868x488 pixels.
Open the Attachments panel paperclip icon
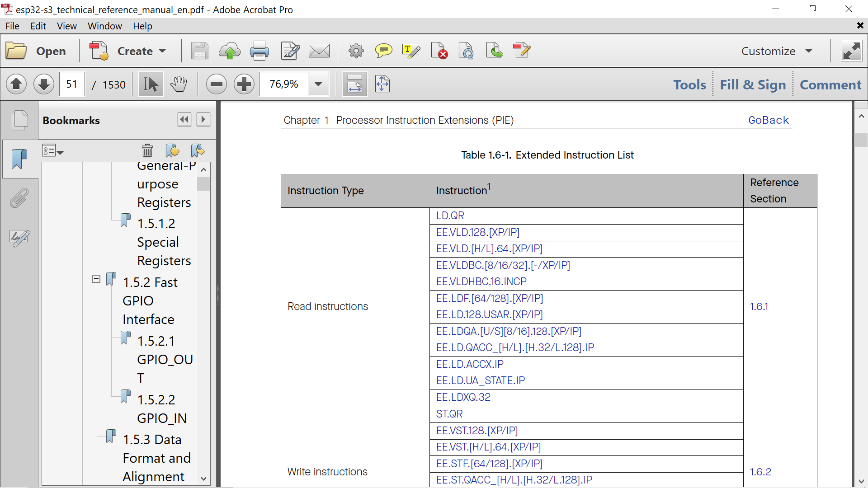point(19,198)
